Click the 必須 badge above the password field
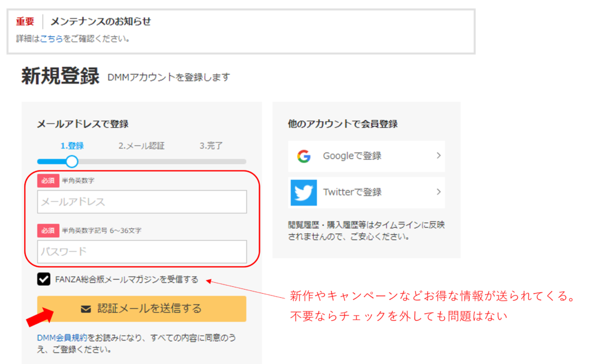590x364 pixels. point(48,230)
